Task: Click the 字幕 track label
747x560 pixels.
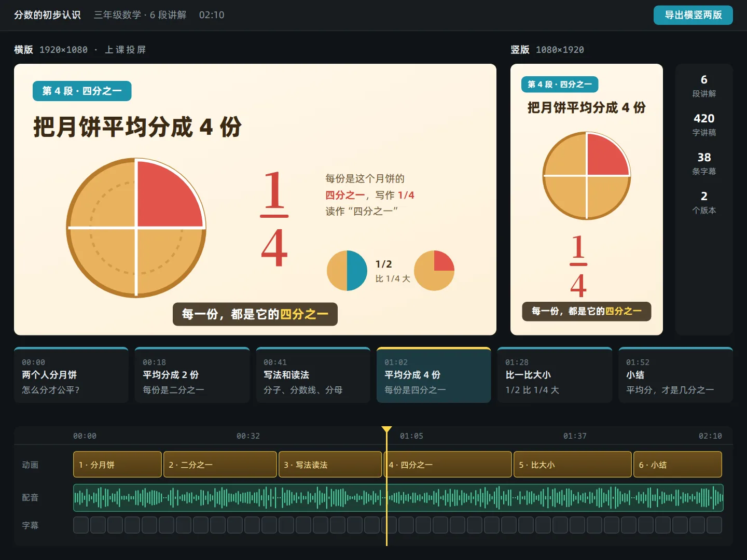Action: 30,525
